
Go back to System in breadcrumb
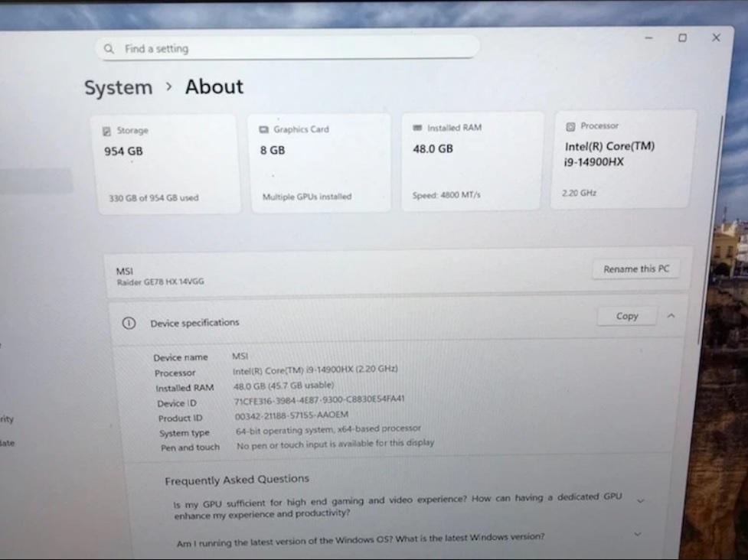pos(118,88)
